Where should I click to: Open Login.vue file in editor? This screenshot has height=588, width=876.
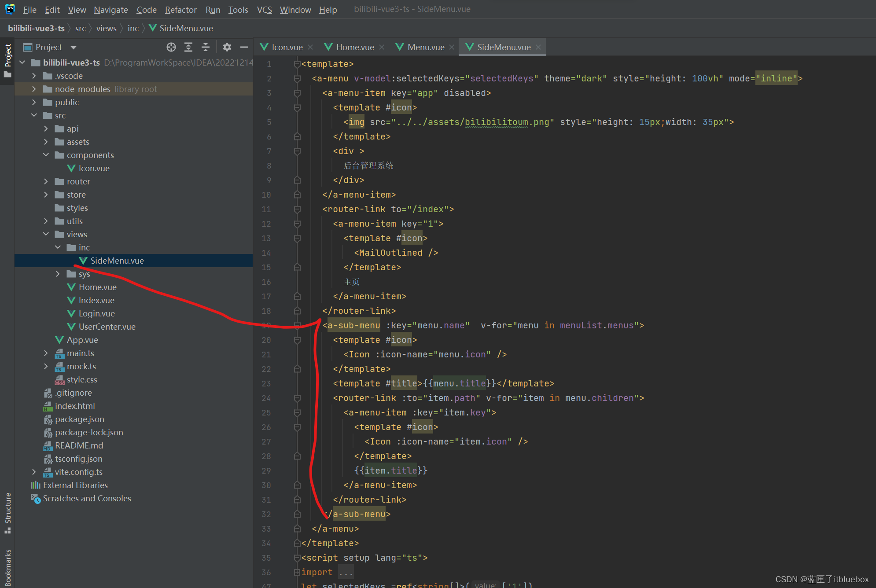click(x=96, y=313)
